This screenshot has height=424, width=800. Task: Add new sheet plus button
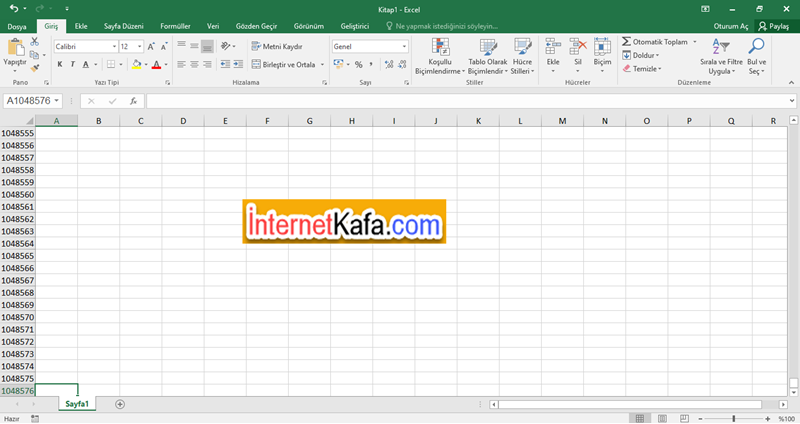coord(120,404)
